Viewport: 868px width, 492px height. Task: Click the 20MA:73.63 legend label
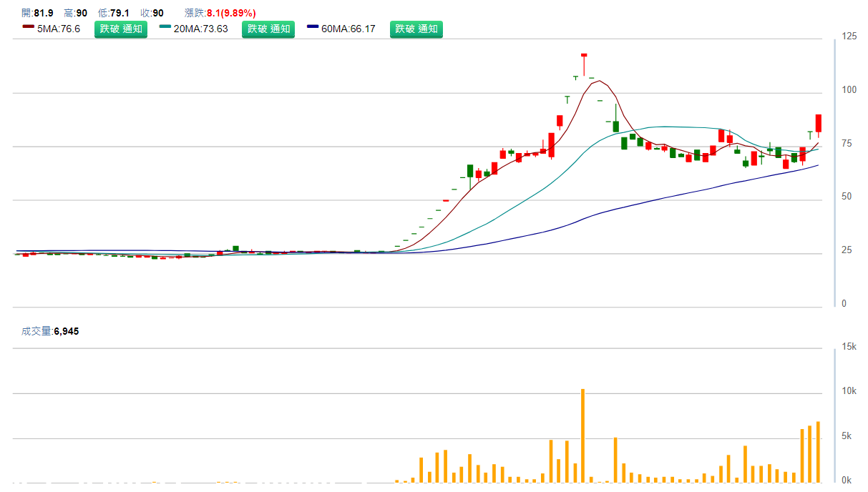(x=201, y=29)
